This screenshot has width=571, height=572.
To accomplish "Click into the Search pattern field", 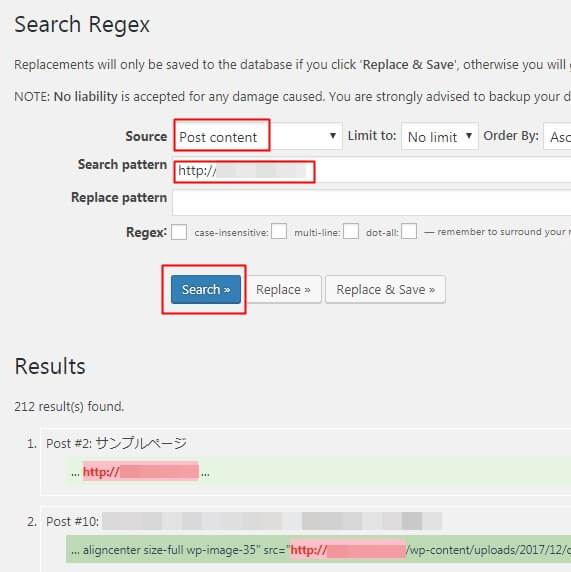I will click(x=372, y=171).
